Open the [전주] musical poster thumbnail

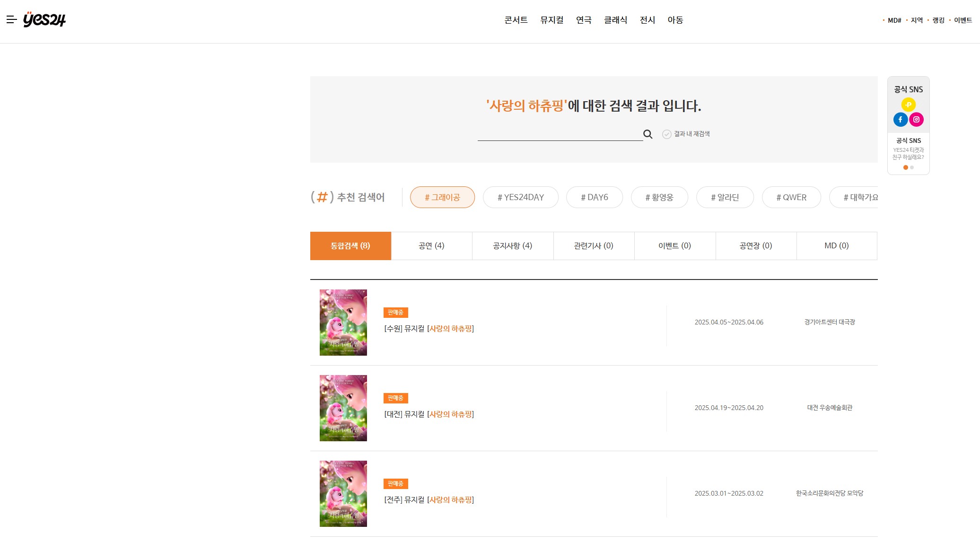[x=343, y=494]
